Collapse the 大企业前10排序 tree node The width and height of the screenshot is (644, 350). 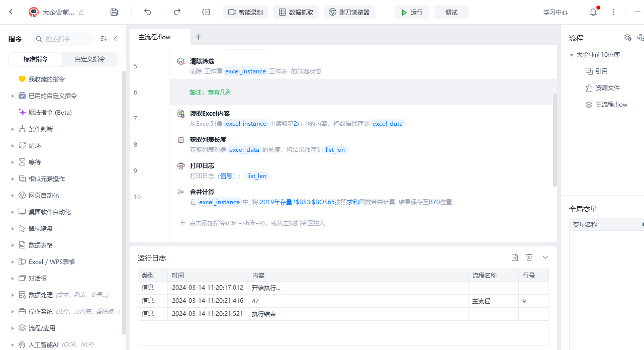click(572, 55)
